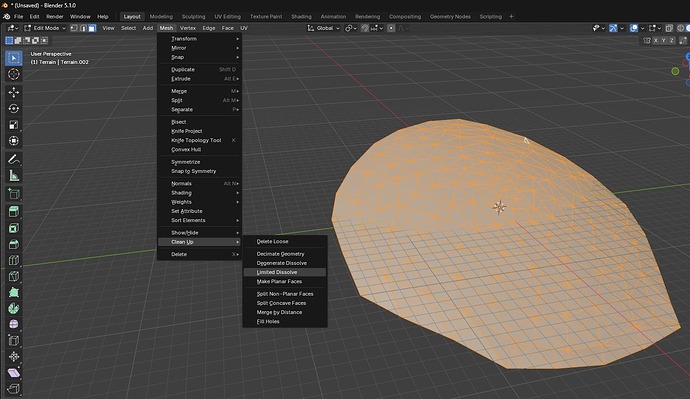Choose Delete Loose
The height and width of the screenshot is (399, 690).
(x=285, y=242)
